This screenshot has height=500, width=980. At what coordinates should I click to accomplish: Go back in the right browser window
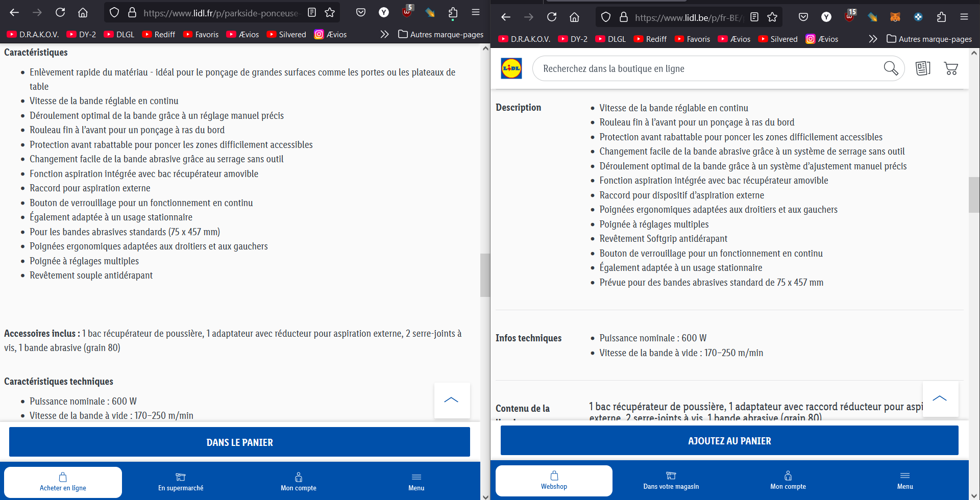coord(506,17)
